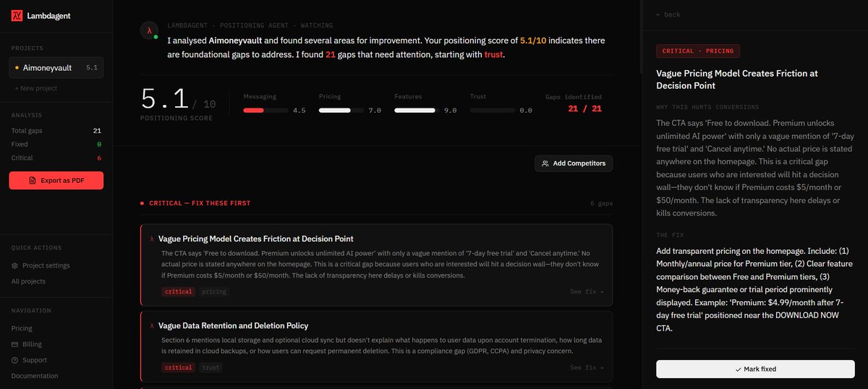
Task: Open Project settings
Action: coord(41,265)
